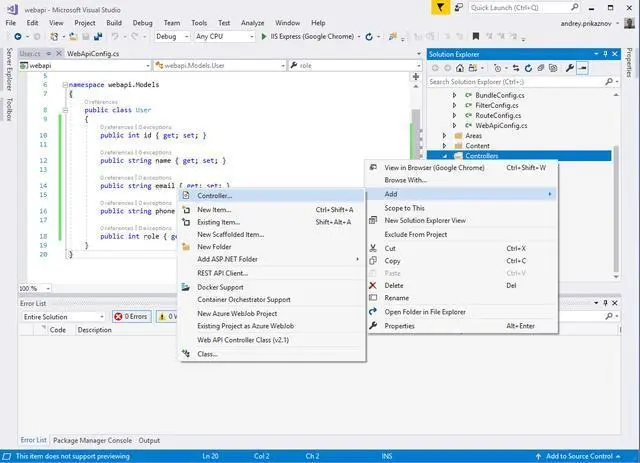
Task: Click the Home icon in Solution Explorer
Action: [460, 68]
